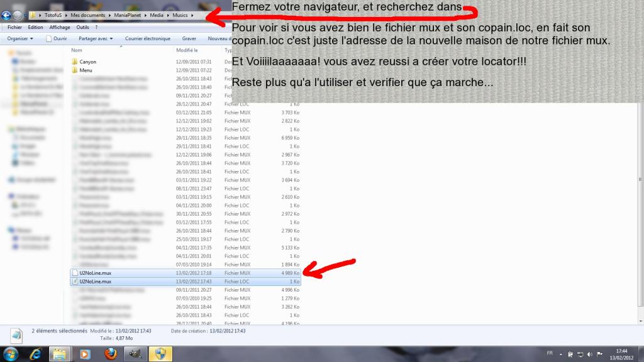Viewport: 644px width, 362px height.
Task: Expand the Partager avec dropdown
Action: pyautogui.click(x=96, y=38)
